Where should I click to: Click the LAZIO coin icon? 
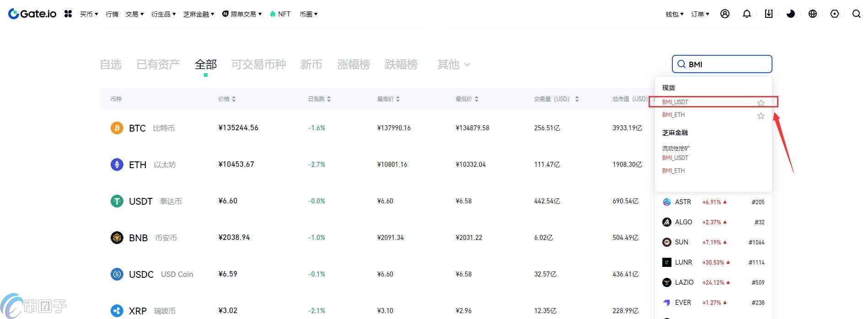(667, 282)
